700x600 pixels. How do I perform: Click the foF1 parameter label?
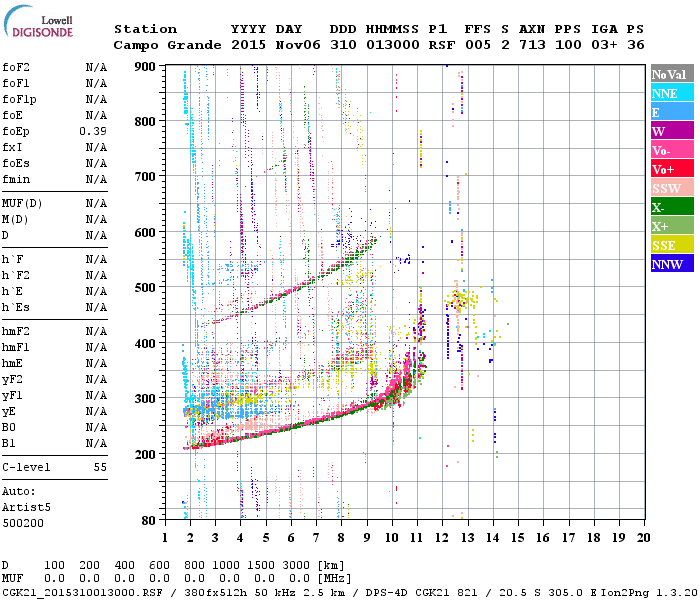pos(16,83)
